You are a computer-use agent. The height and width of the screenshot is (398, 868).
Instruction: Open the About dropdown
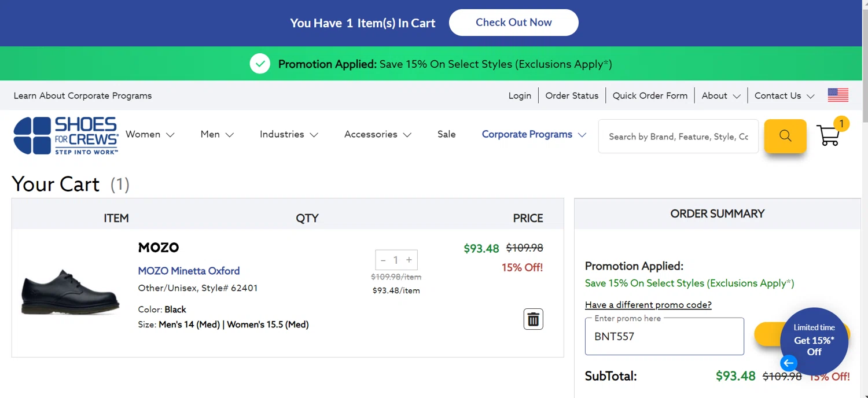721,95
